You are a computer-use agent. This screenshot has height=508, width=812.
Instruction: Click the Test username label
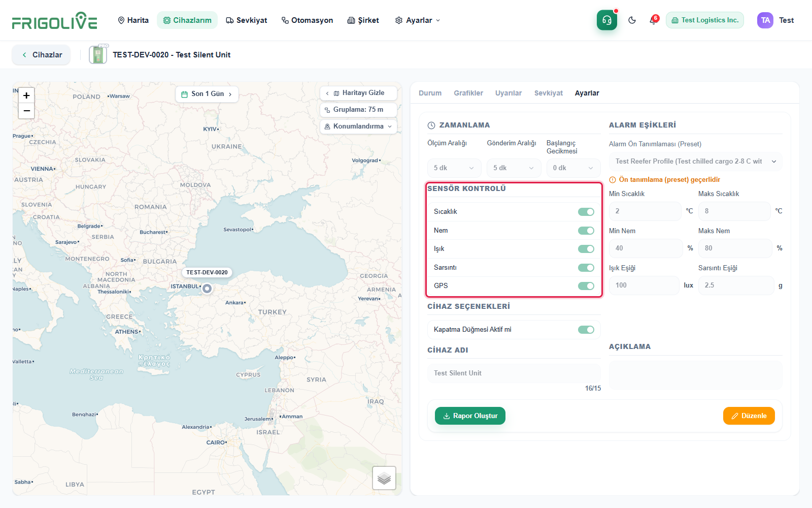pos(786,20)
